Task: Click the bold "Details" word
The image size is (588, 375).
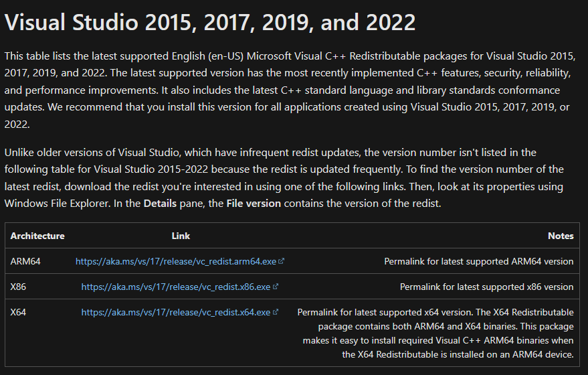Action: click(161, 204)
